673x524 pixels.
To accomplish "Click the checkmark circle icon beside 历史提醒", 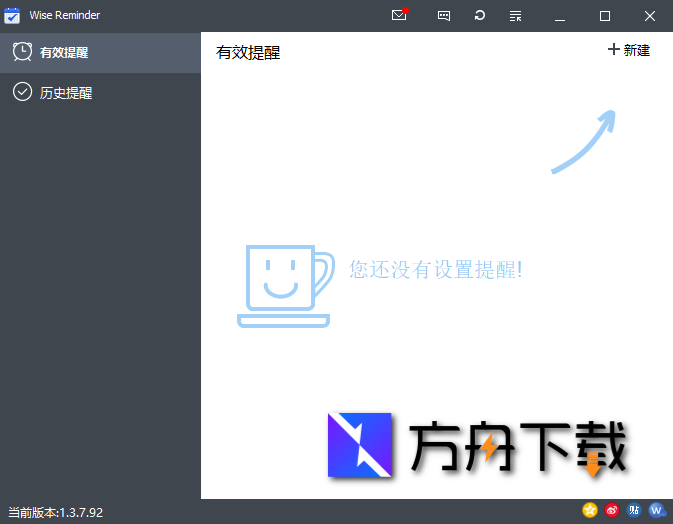I will (22, 91).
